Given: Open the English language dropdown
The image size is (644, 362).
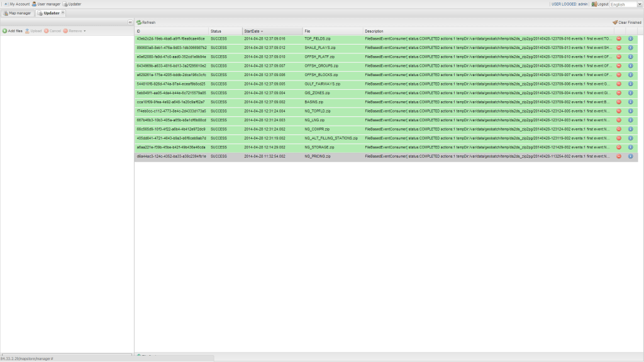Looking at the screenshot, I should [640, 4].
